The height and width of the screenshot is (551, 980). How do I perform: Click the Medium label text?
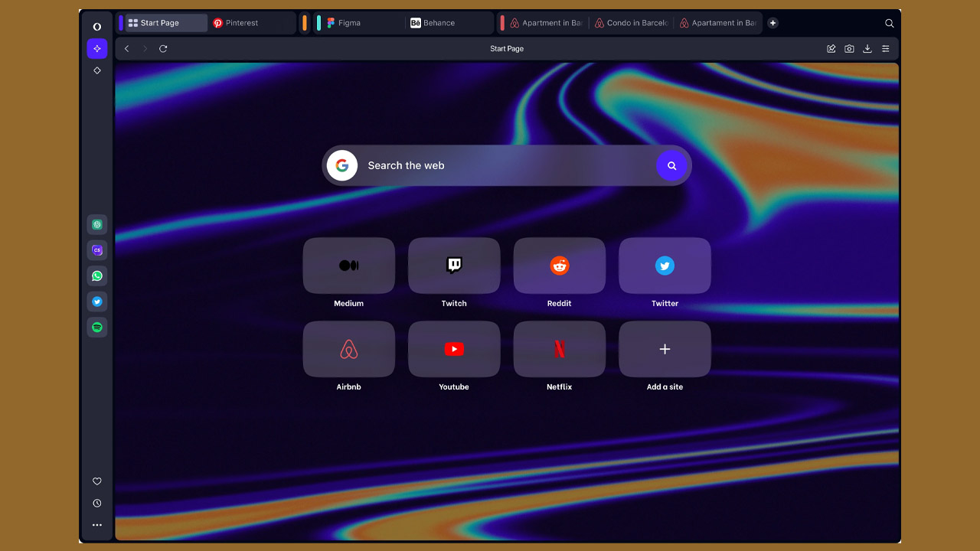point(349,304)
